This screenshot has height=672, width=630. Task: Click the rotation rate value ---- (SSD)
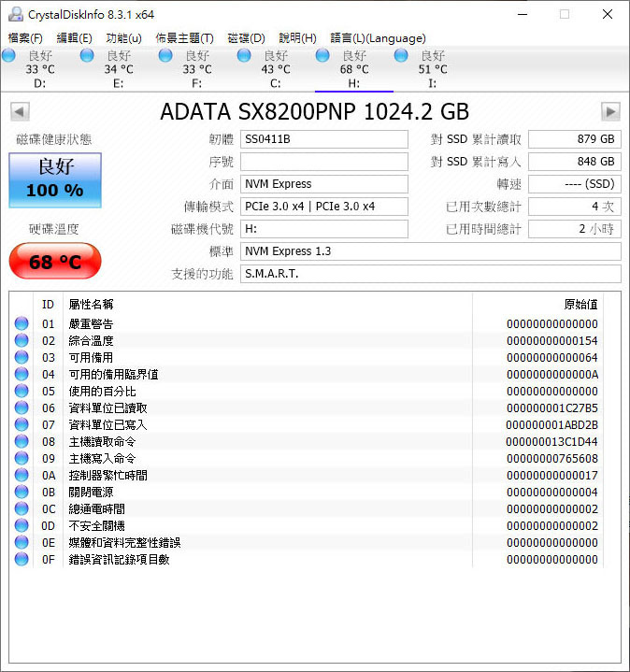tap(575, 184)
